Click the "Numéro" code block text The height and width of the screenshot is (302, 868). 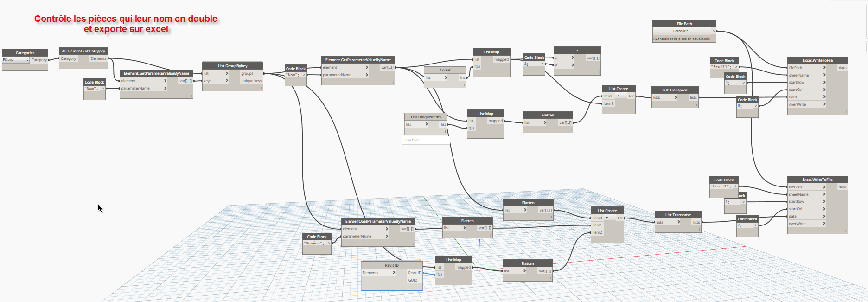(x=314, y=243)
